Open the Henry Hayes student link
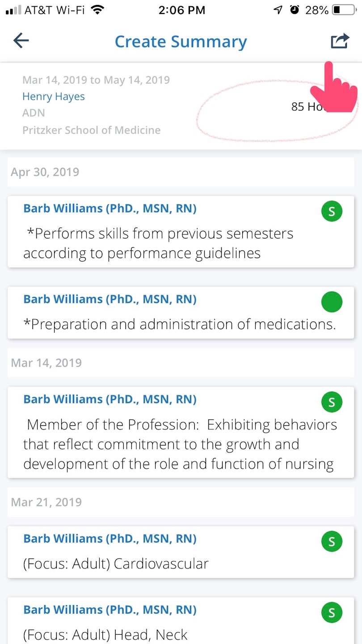 click(x=54, y=97)
